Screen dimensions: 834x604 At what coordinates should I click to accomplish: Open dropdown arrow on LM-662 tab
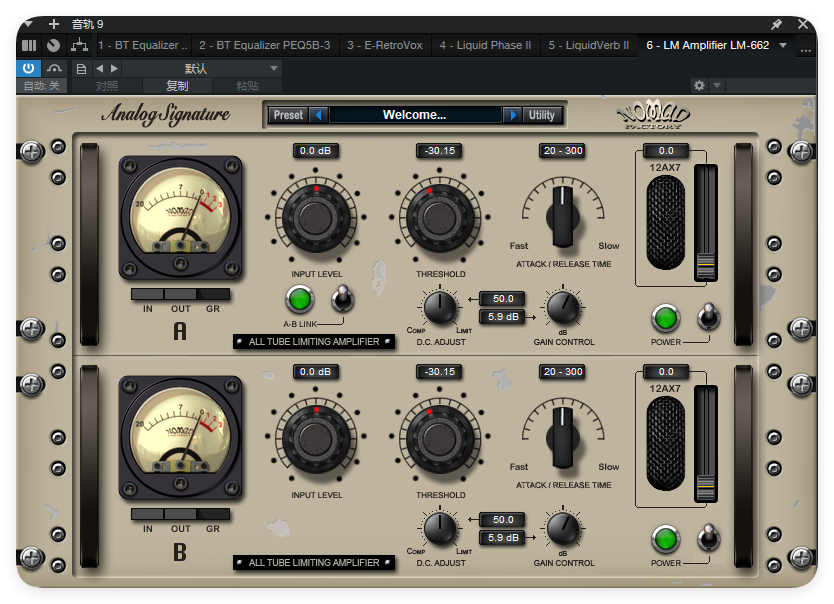pos(783,45)
